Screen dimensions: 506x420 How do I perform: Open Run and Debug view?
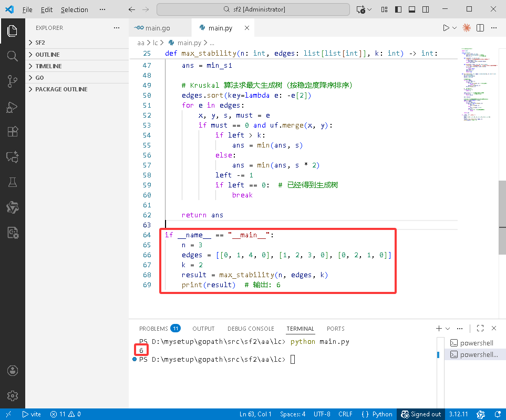tap(12, 107)
